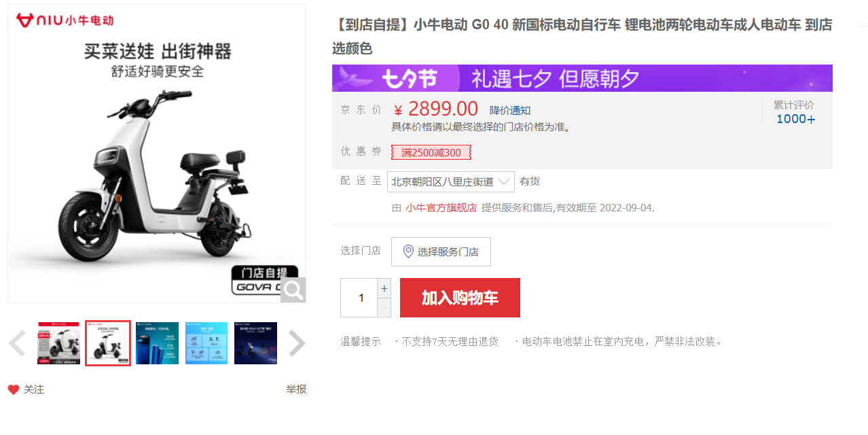Select the blue battery thumbnail

tap(157, 343)
